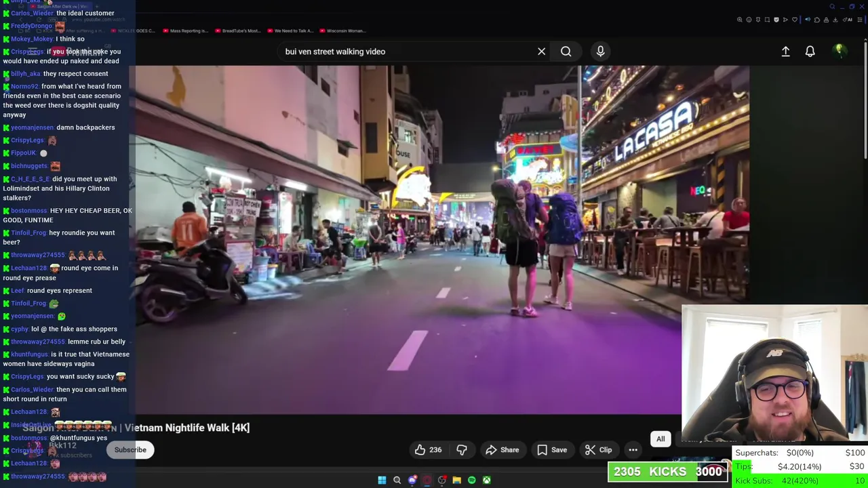The height and width of the screenshot is (488, 868).
Task: Dislike the video
Action: (462, 450)
